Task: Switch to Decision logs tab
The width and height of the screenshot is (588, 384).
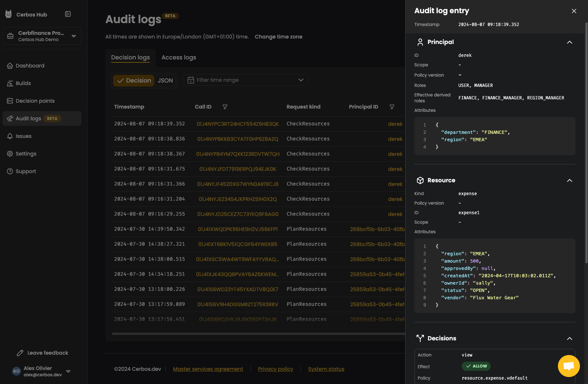Action: click(x=130, y=58)
